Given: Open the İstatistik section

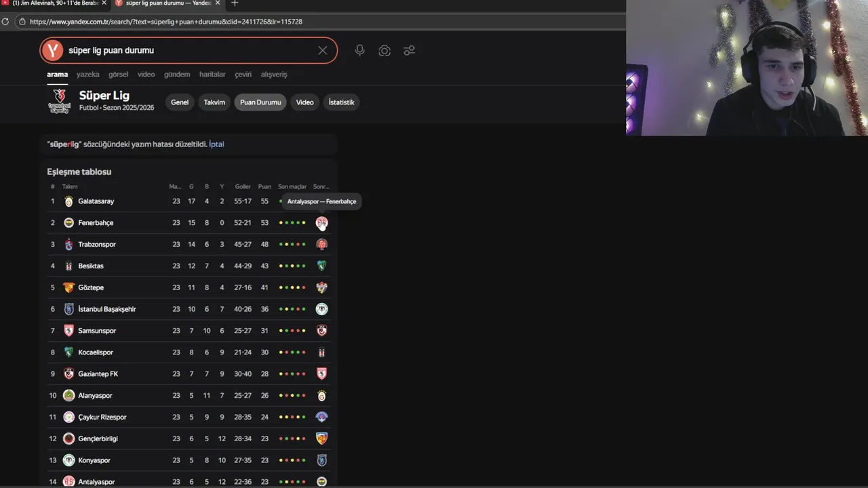Looking at the screenshot, I should 341,102.
